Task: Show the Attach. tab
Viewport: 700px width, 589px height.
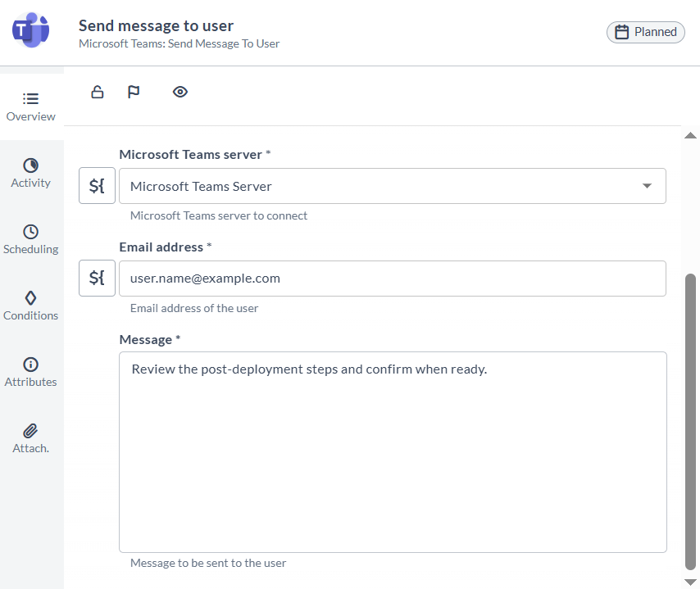Action: (x=31, y=440)
